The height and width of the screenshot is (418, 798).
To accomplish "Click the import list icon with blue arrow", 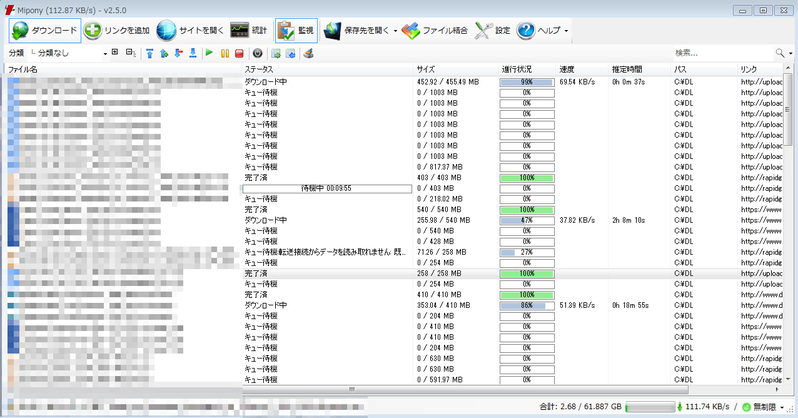I will (291, 53).
